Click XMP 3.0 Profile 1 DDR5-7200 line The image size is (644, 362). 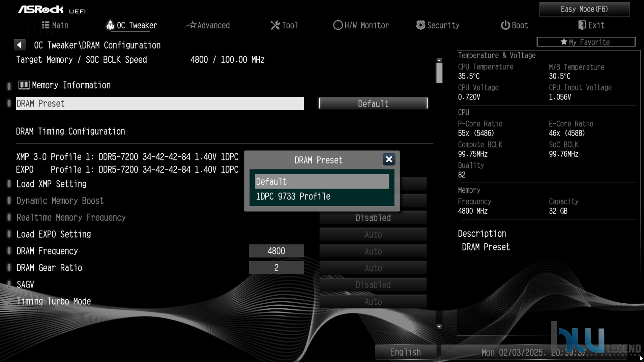click(127, 157)
